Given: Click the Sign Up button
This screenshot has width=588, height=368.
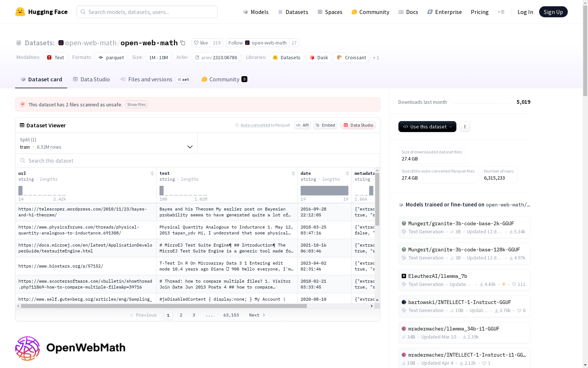Looking at the screenshot, I should pyautogui.click(x=553, y=12).
